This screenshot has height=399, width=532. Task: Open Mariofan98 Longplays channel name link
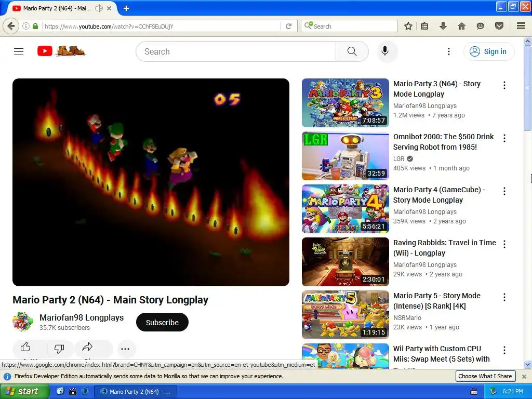point(82,317)
